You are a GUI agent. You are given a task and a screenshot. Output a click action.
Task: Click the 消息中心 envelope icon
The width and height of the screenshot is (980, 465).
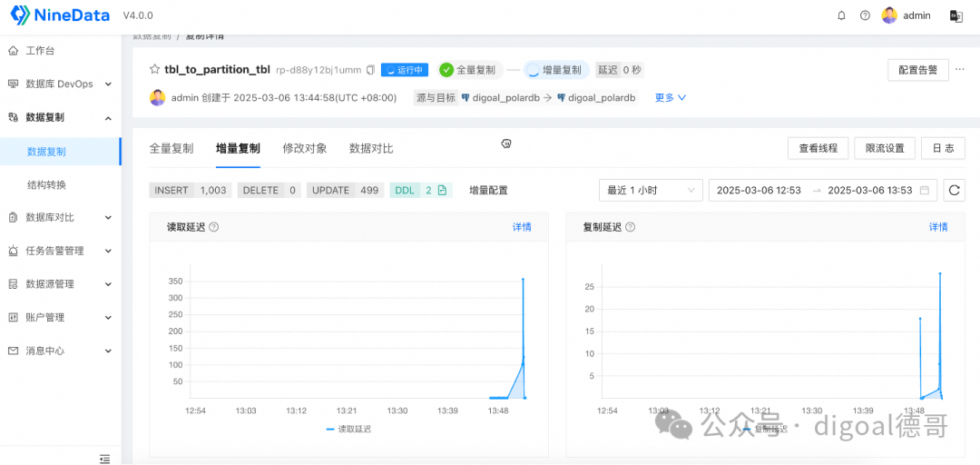click(x=13, y=351)
